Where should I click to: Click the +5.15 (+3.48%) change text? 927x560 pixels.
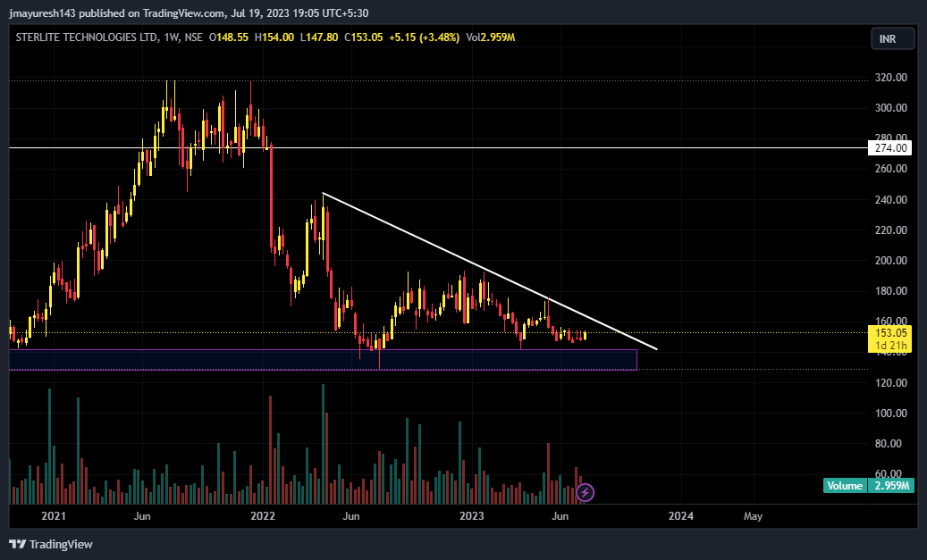[x=424, y=38]
